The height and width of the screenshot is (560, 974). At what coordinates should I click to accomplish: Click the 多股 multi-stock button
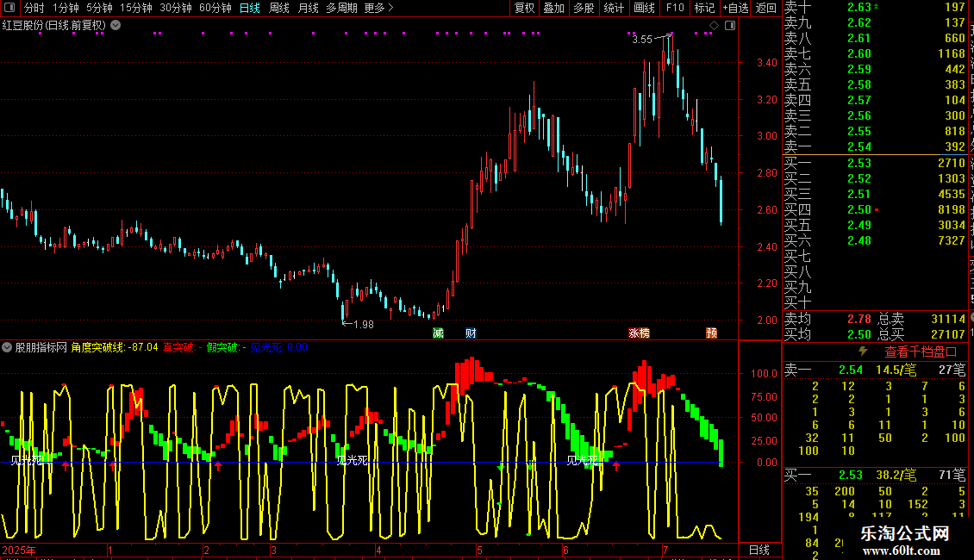(584, 8)
